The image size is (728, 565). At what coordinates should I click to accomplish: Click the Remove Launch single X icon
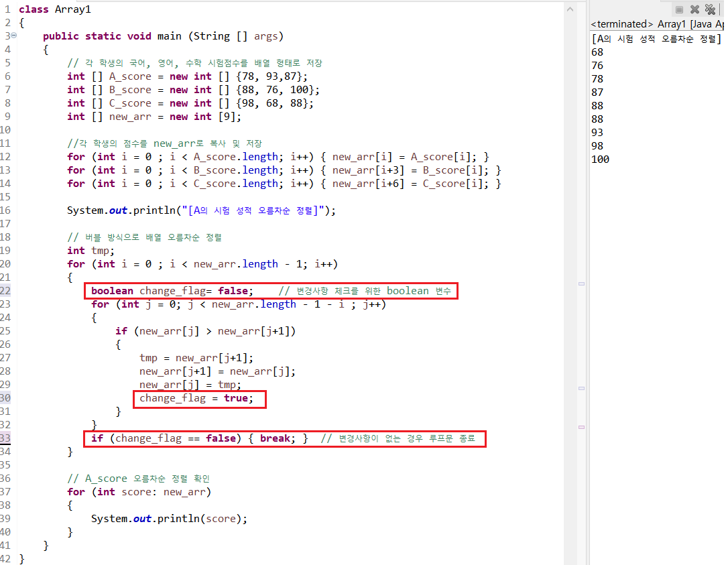click(694, 9)
